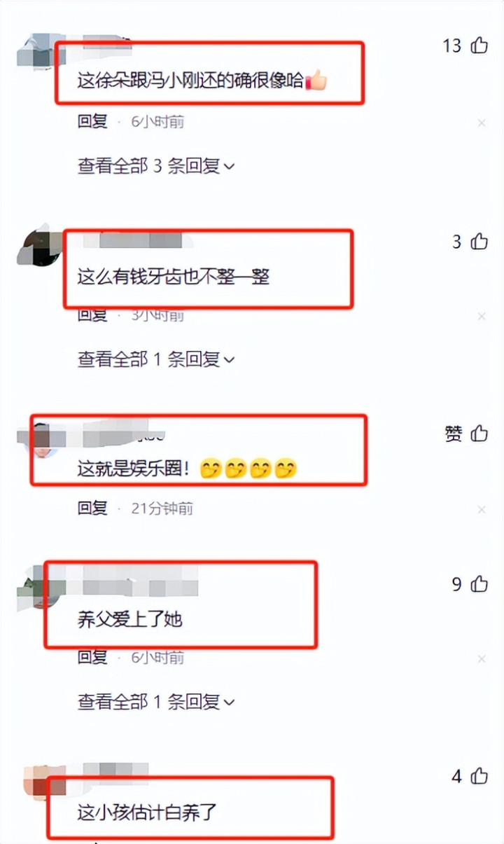Like the comment about teeth (牙齿)
Viewport: 504px width, 844px height.
(x=479, y=242)
